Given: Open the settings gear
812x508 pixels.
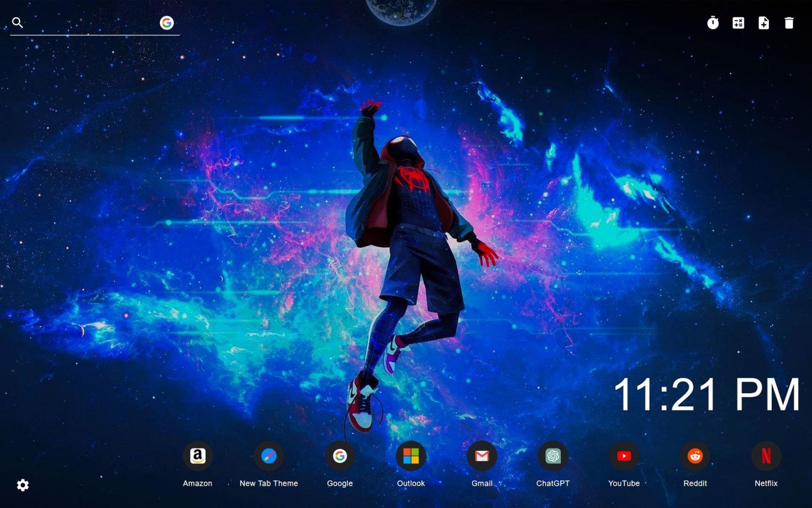Looking at the screenshot, I should click(23, 485).
